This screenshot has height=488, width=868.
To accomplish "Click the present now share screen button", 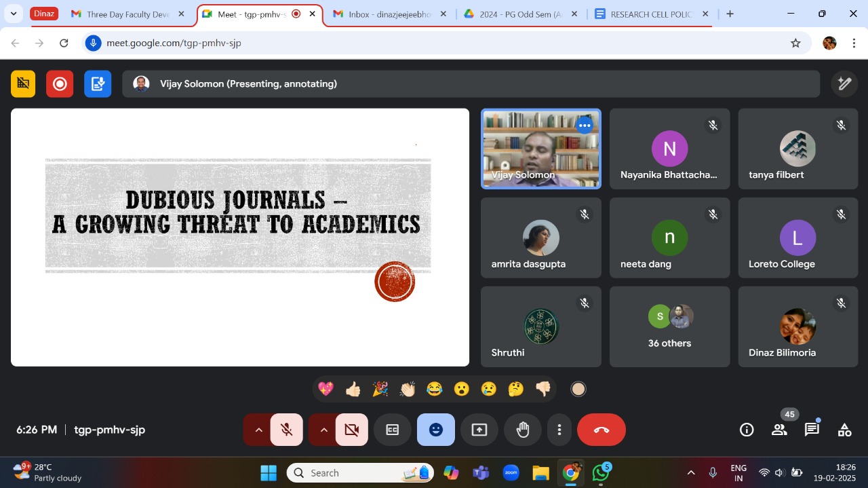I will [x=479, y=430].
